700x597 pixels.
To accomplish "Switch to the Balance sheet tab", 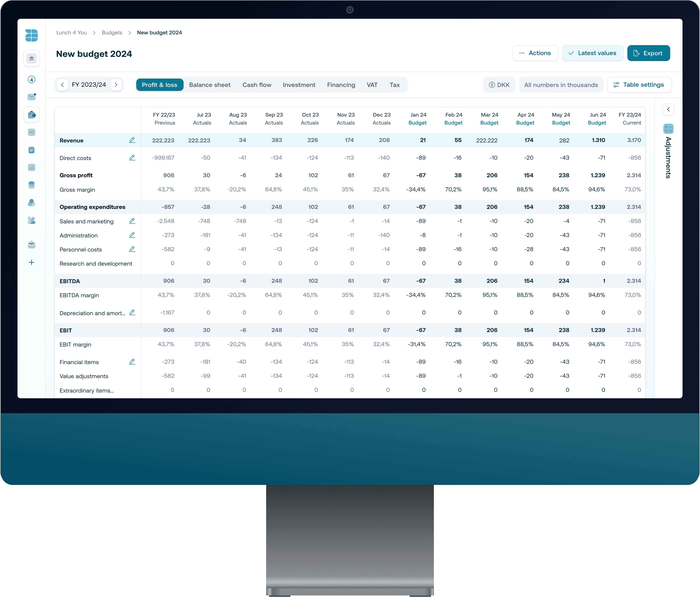I will (210, 85).
